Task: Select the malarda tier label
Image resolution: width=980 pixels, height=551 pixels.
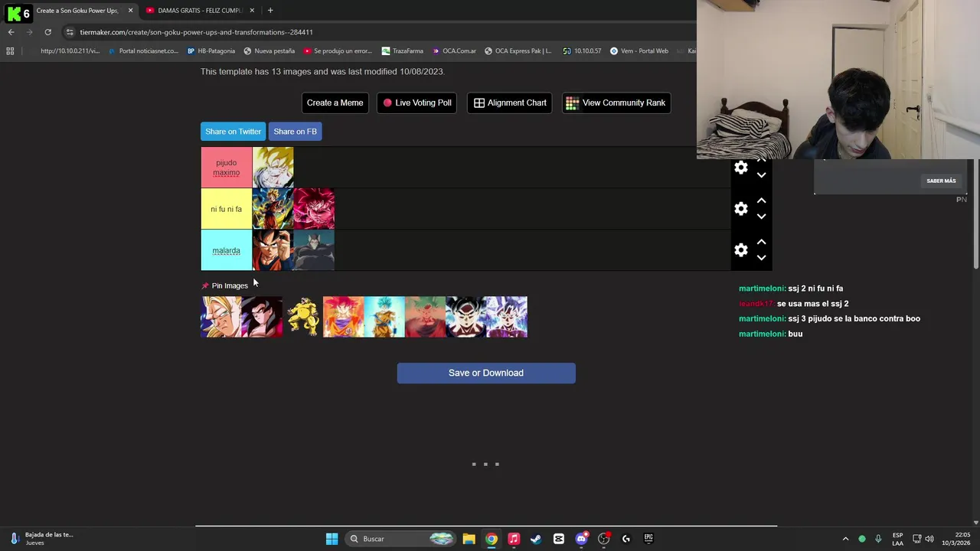Action: pos(226,250)
